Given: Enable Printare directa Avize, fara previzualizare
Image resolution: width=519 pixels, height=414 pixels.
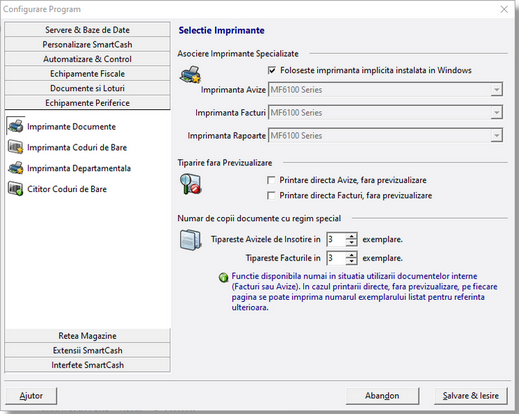Looking at the screenshot, I should 271,180.
